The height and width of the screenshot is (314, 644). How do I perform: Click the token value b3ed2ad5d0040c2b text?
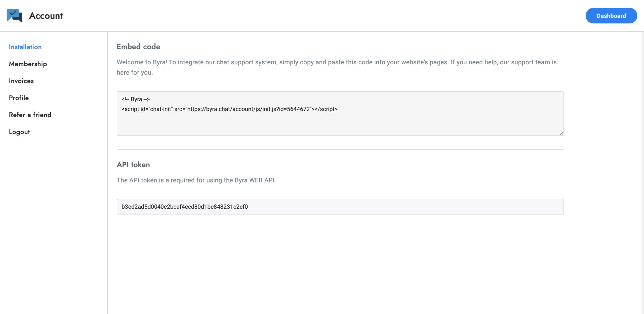coord(184,207)
